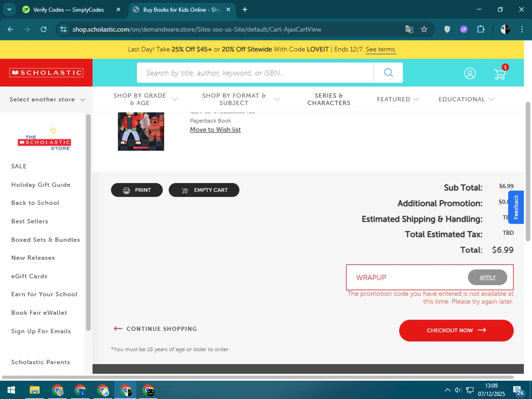
Task: Expand Shop by Format & Subject menu
Action: coord(241,99)
